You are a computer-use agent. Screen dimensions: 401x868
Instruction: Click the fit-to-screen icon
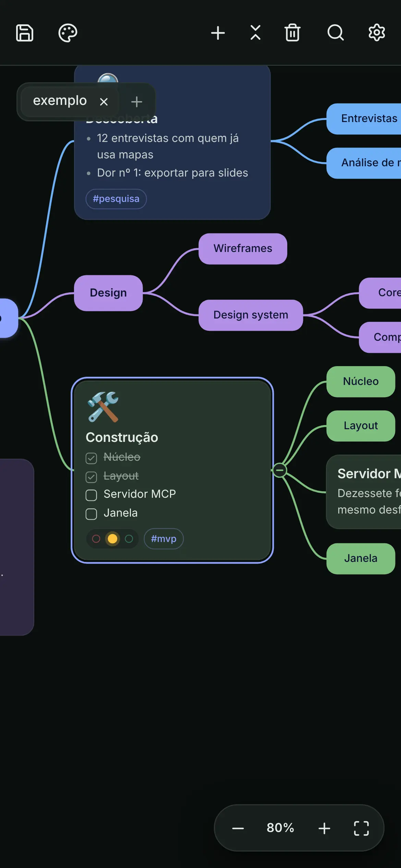361,828
